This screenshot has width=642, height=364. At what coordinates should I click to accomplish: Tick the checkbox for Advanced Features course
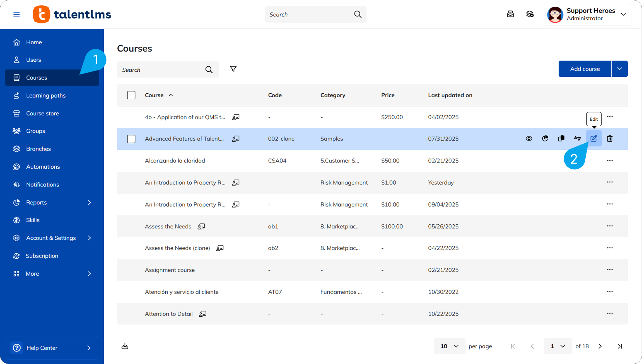131,139
